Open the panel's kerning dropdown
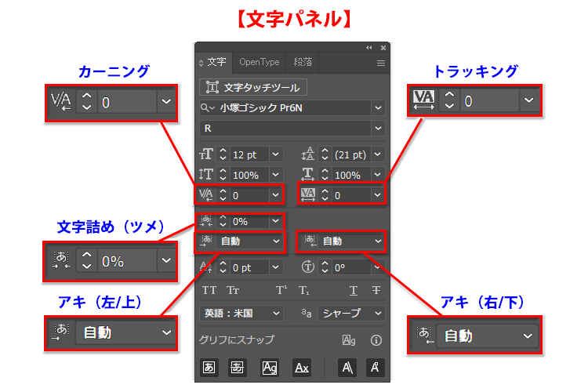The width and height of the screenshot is (588, 392). pos(276,195)
